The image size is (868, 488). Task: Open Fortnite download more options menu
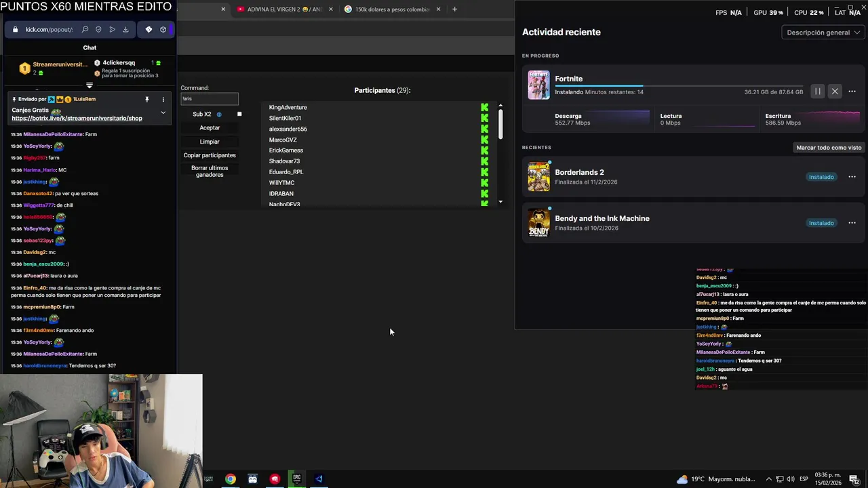852,91
